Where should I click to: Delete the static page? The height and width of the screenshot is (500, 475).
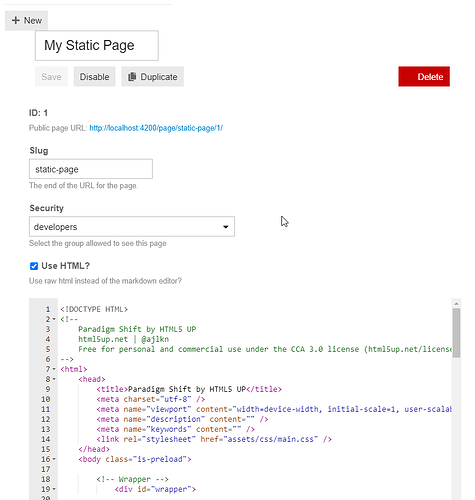pos(424,77)
